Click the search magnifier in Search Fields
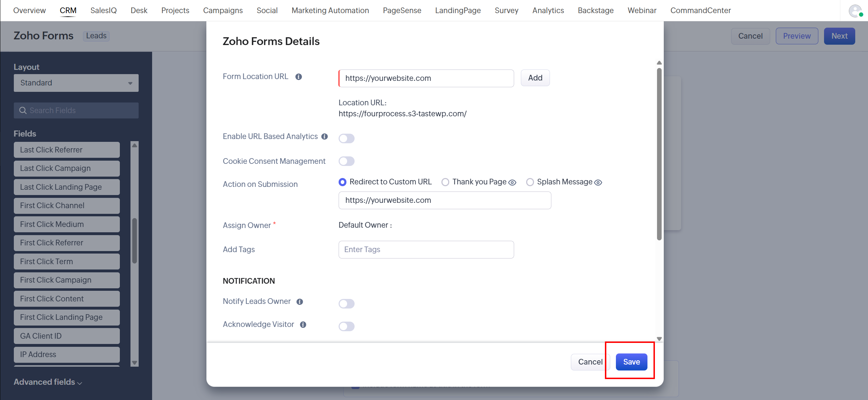 click(x=23, y=110)
